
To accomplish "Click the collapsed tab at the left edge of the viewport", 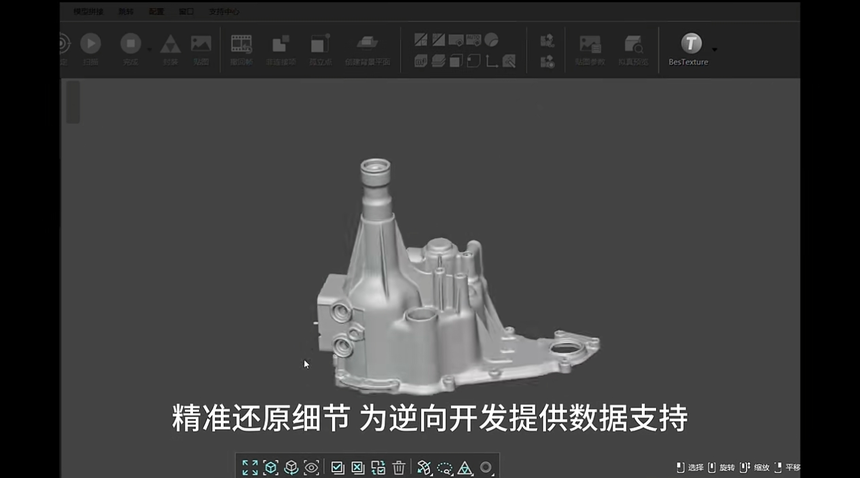I will pos(73,102).
